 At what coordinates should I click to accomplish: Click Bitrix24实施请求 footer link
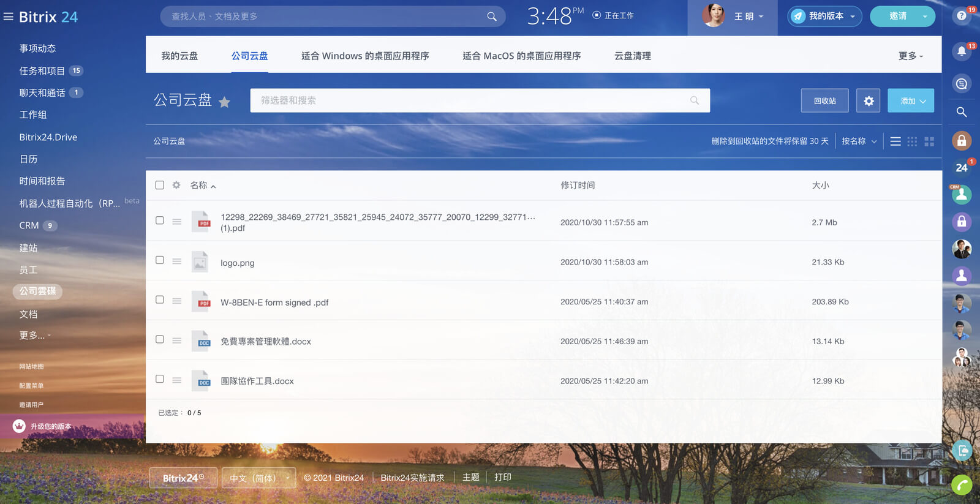pyautogui.click(x=412, y=478)
